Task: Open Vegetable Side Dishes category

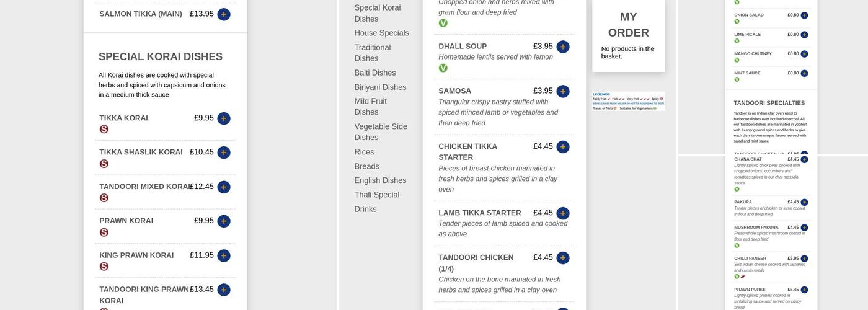Action: point(381,131)
